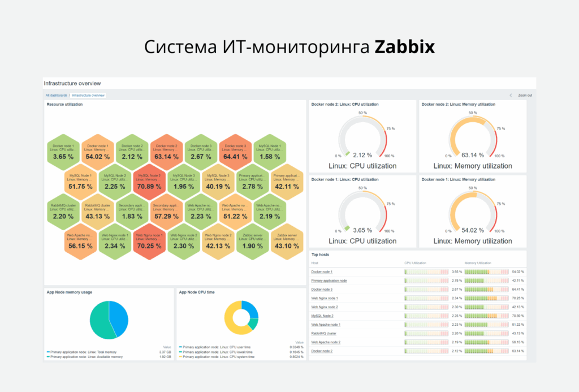Open Primary application node link in Top hosts
The height and width of the screenshot is (392, 579).
click(329, 281)
